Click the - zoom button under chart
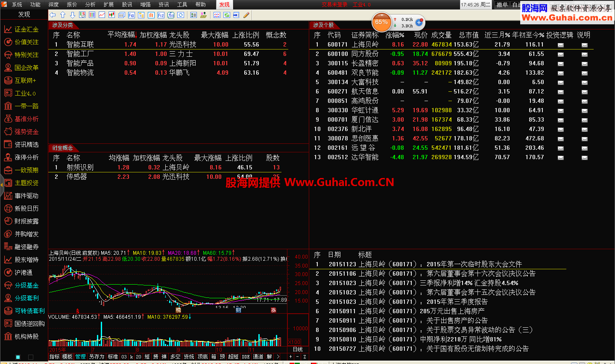This screenshot has height=364, width=615. coord(298,357)
